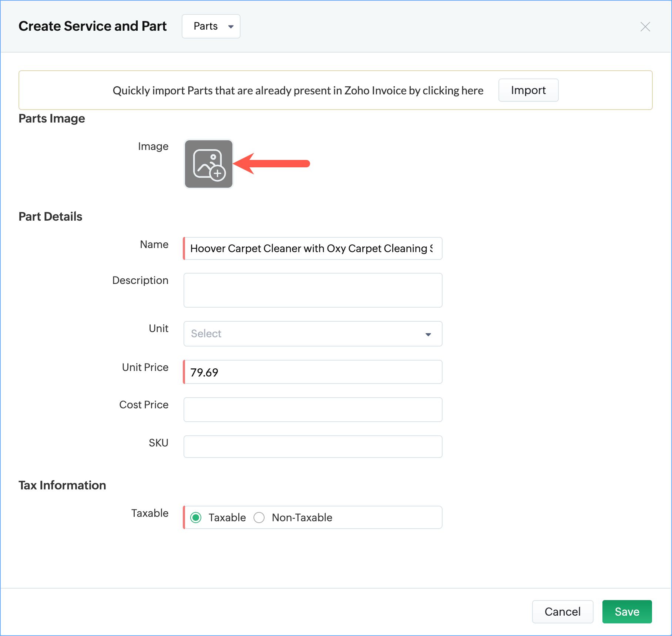Screen dimensions: 672x636
Task: Click the SKU input field
Action: click(x=313, y=446)
